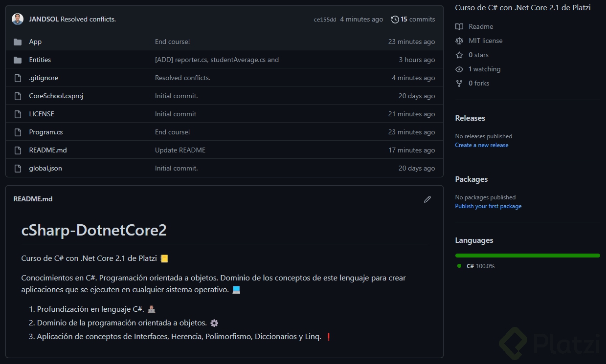606x364 pixels.
Task: Open the .gitignore file
Action: 44,78
